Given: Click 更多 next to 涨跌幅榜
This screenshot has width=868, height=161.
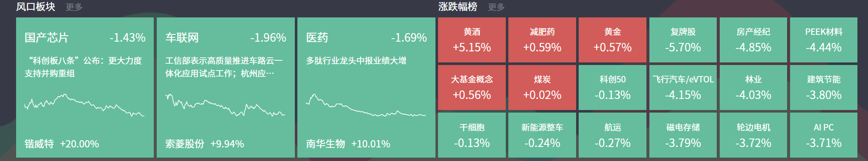Looking at the screenshot, I should [x=496, y=7].
